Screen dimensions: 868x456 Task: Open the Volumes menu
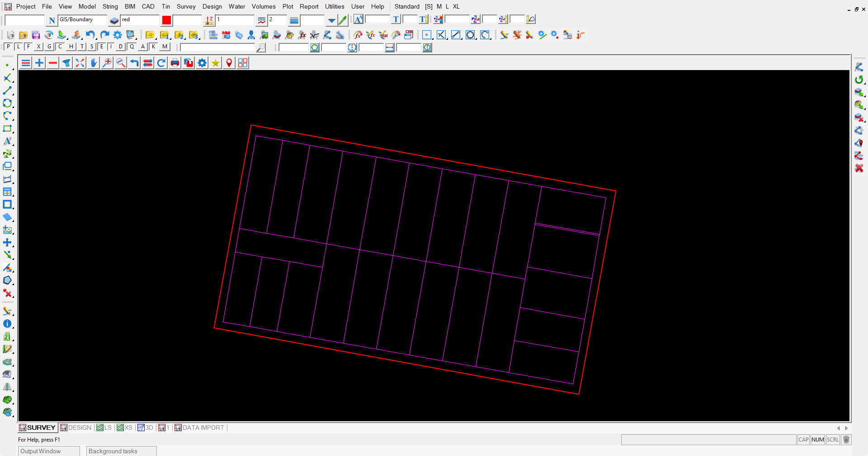[x=263, y=6]
